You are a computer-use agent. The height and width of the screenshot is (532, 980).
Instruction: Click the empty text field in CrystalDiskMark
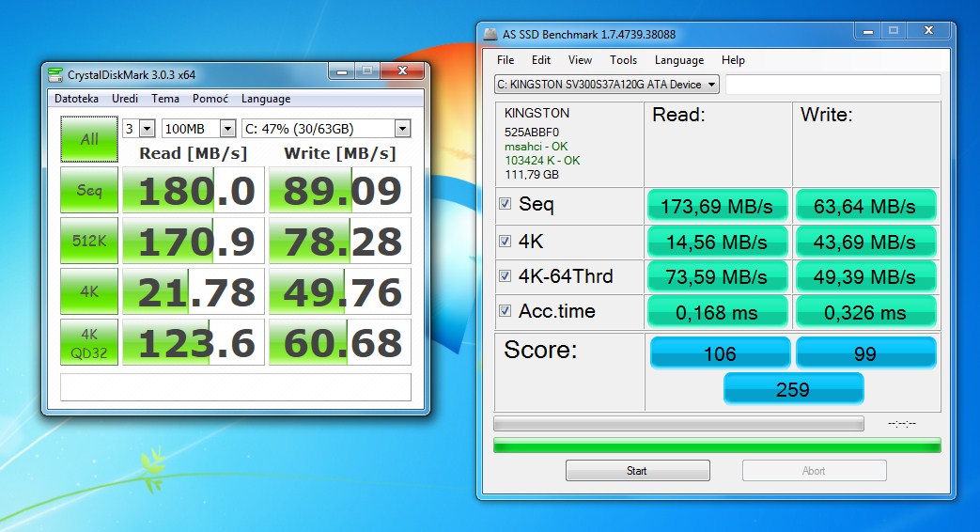[235, 387]
